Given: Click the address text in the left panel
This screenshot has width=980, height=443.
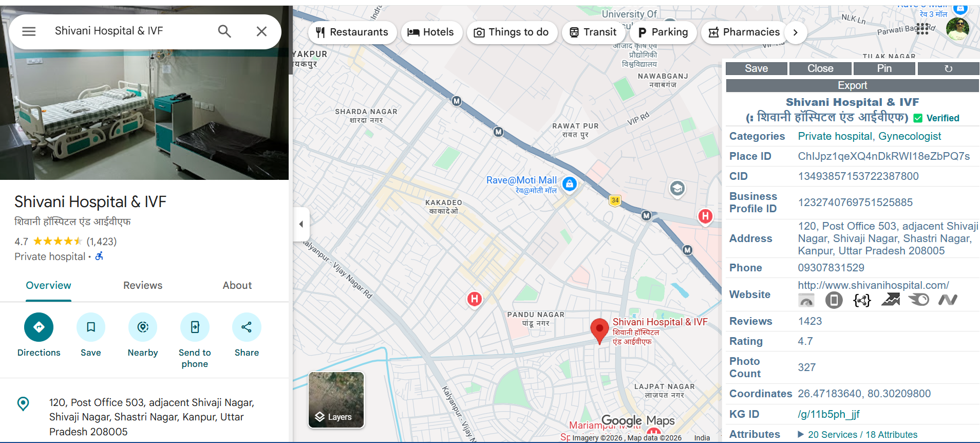Looking at the screenshot, I should [152, 417].
